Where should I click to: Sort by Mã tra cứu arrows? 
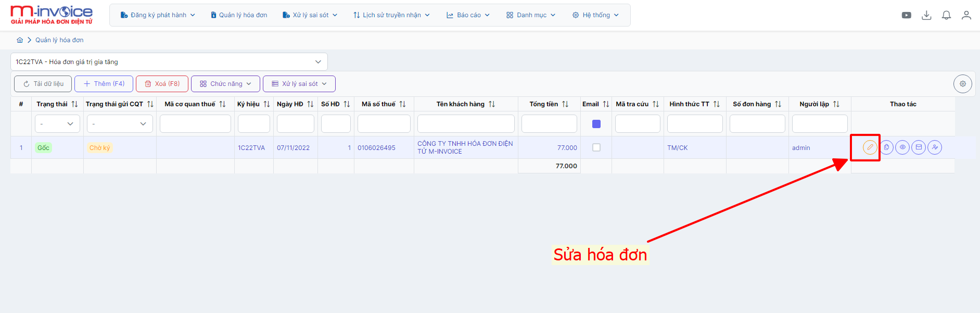click(656, 104)
